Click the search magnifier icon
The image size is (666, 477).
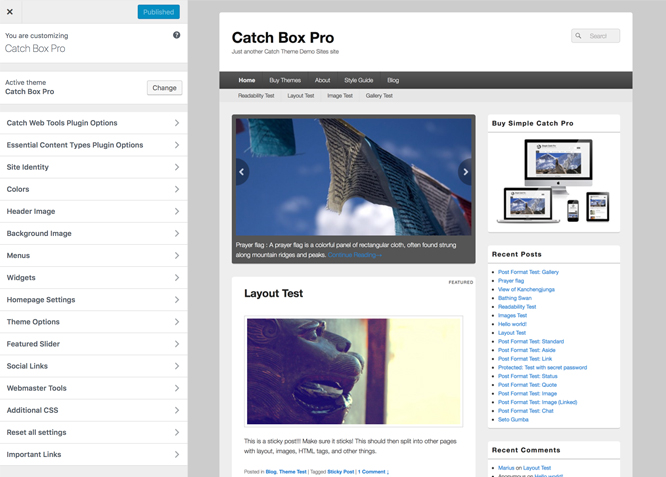click(x=579, y=36)
